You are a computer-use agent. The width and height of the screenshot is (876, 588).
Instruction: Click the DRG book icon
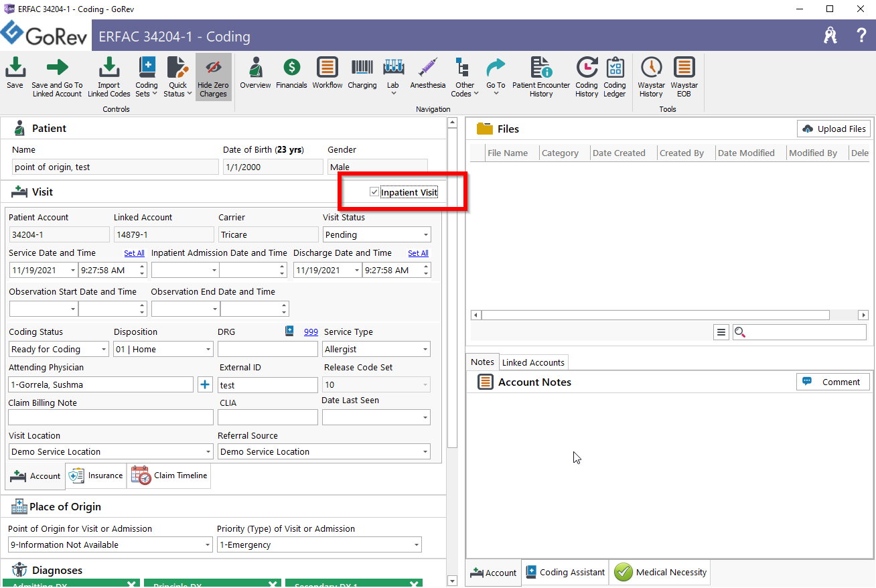(x=289, y=331)
